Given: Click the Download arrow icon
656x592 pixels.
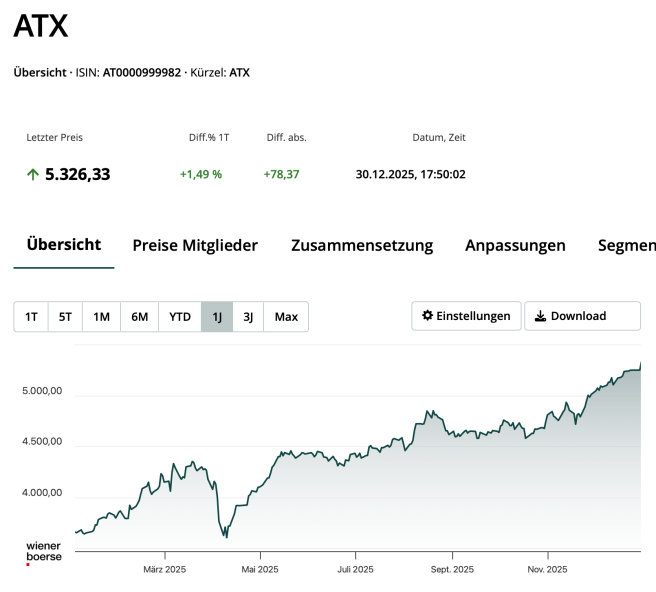Looking at the screenshot, I should tap(540, 316).
